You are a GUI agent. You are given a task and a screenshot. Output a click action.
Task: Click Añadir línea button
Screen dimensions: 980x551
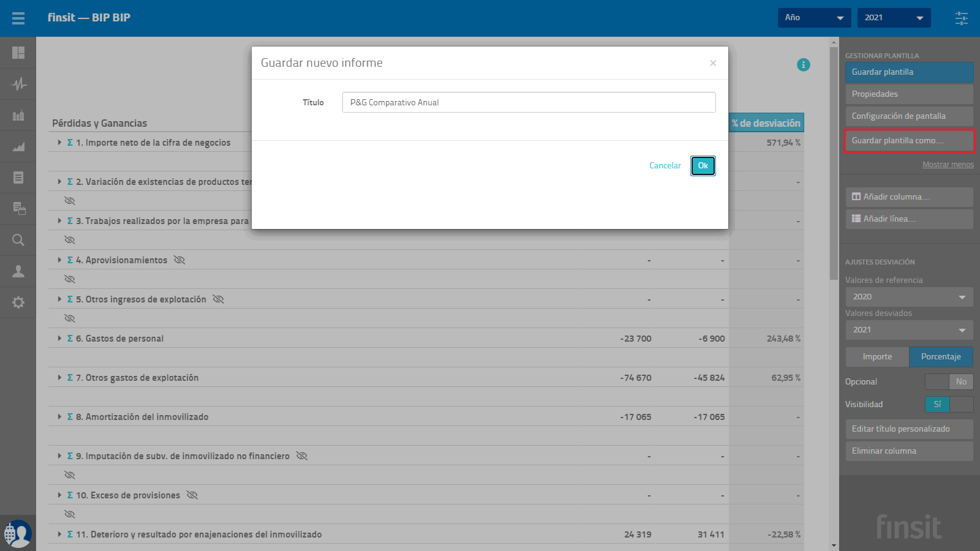909,219
